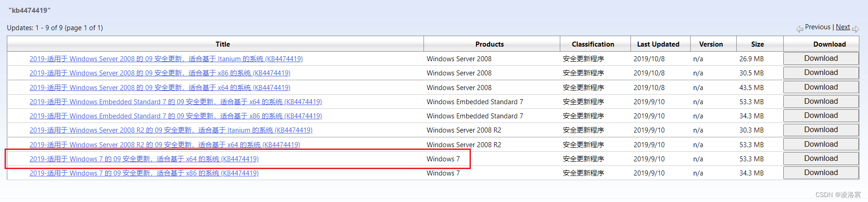
Task: Click 34.3 MB size in Embedded Standard 7 x86 row
Action: 751,116
